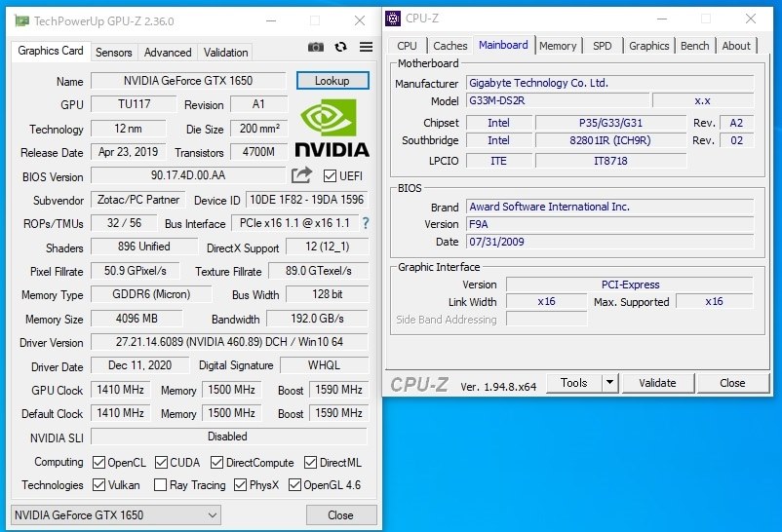This screenshot has height=532, width=782.
Task: Click the BIOS Brand Award Software text
Action: pyautogui.click(x=549, y=207)
